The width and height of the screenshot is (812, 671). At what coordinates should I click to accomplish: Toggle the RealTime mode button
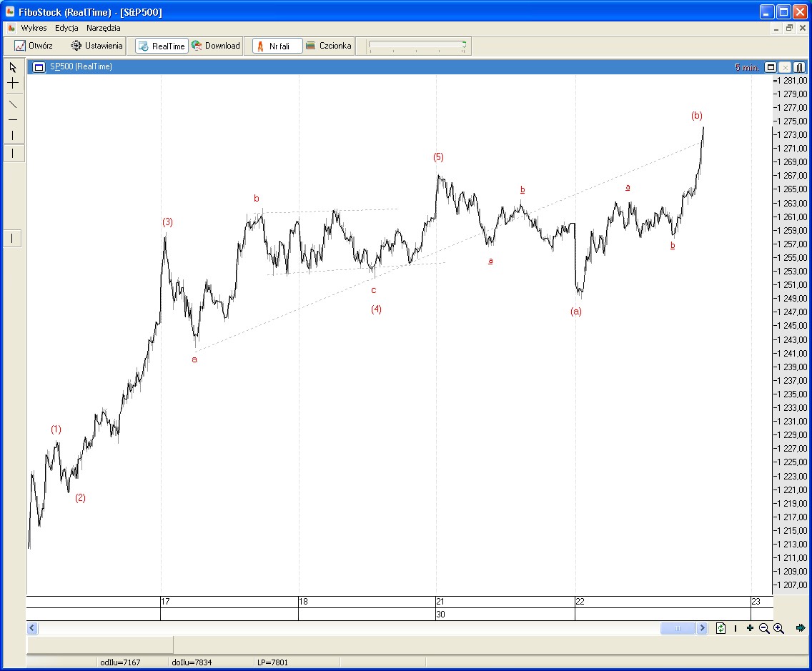(x=162, y=46)
